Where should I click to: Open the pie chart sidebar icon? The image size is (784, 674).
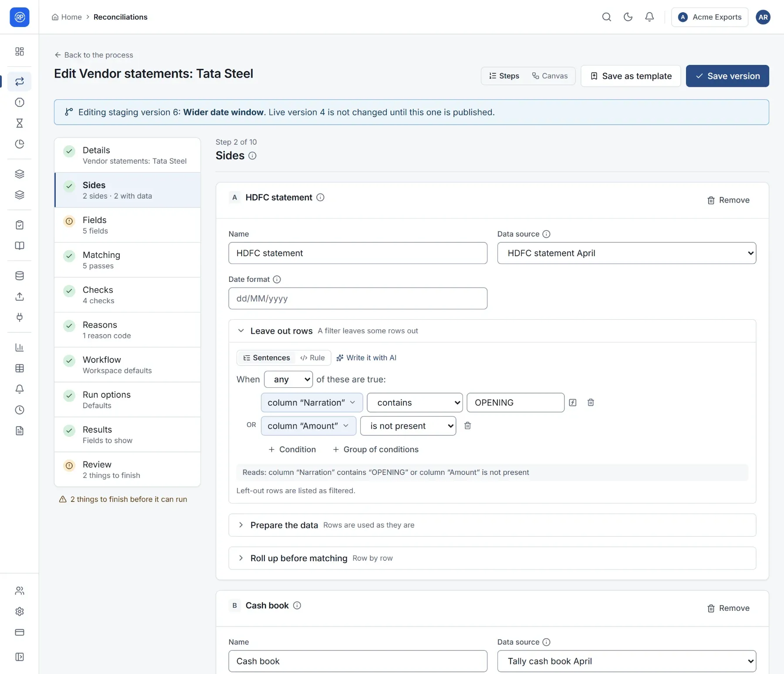20,144
